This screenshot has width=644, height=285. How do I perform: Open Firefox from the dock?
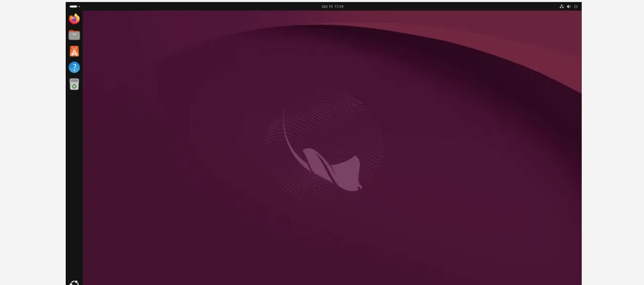click(x=74, y=19)
